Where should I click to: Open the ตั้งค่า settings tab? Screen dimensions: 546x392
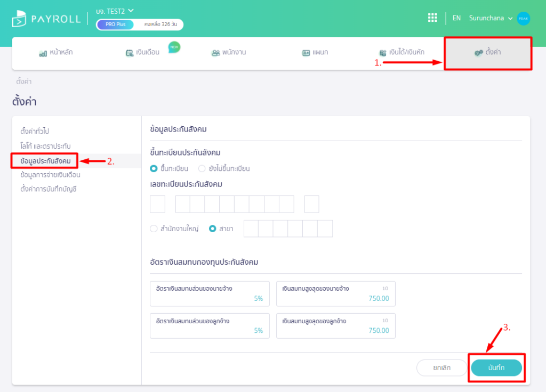pos(488,53)
